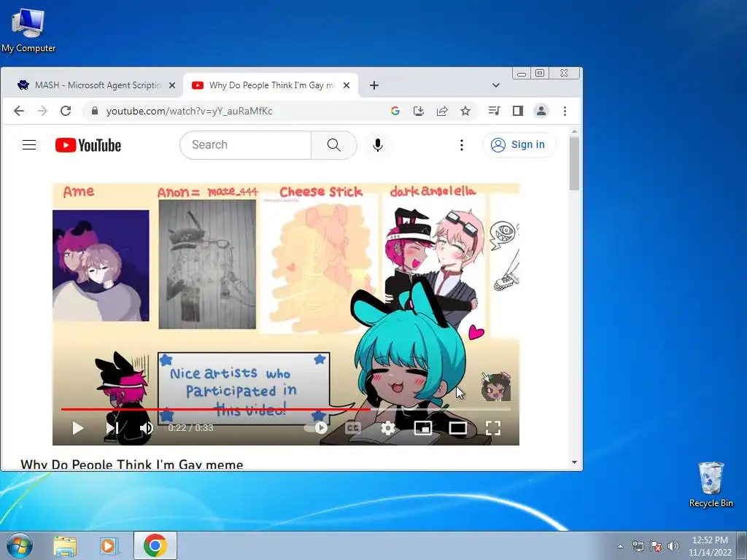Open the Chrome three-dot menu

[x=565, y=111]
